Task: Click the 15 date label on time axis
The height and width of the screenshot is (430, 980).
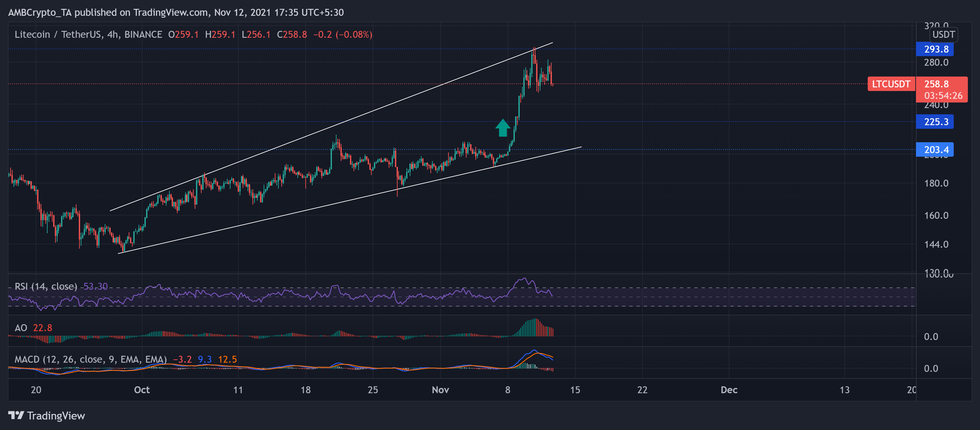Action: 575,390
